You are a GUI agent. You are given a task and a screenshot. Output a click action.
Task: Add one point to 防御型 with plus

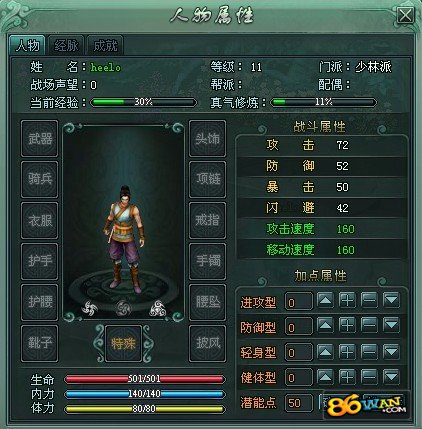pos(347,325)
